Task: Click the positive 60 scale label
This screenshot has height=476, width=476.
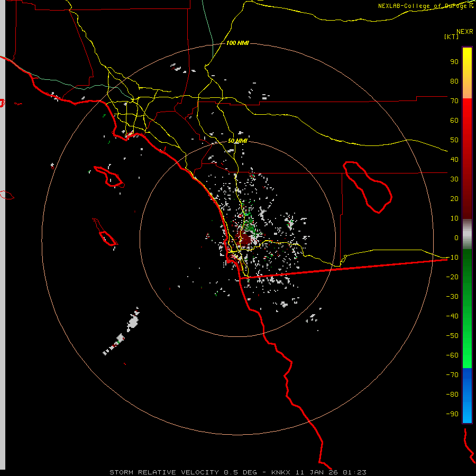Action: point(454,120)
